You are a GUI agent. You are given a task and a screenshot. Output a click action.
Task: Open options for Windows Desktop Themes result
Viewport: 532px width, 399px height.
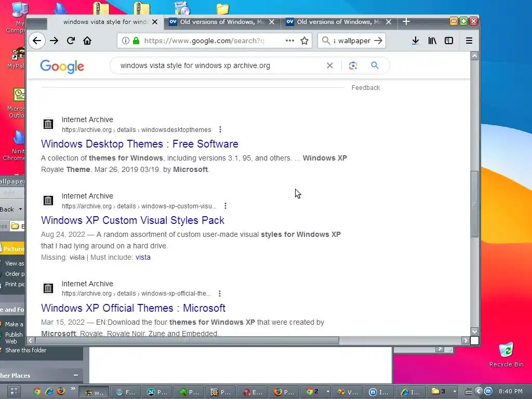pos(220,129)
